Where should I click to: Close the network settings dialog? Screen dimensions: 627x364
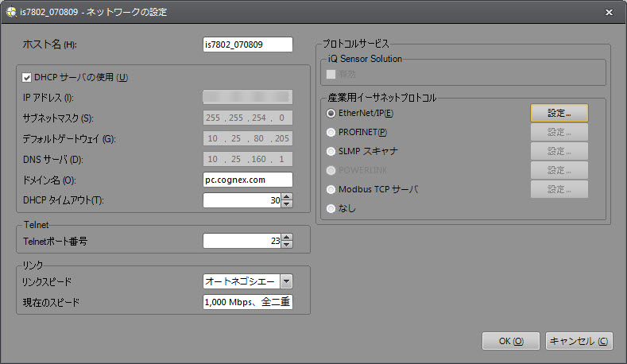(608, 12)
